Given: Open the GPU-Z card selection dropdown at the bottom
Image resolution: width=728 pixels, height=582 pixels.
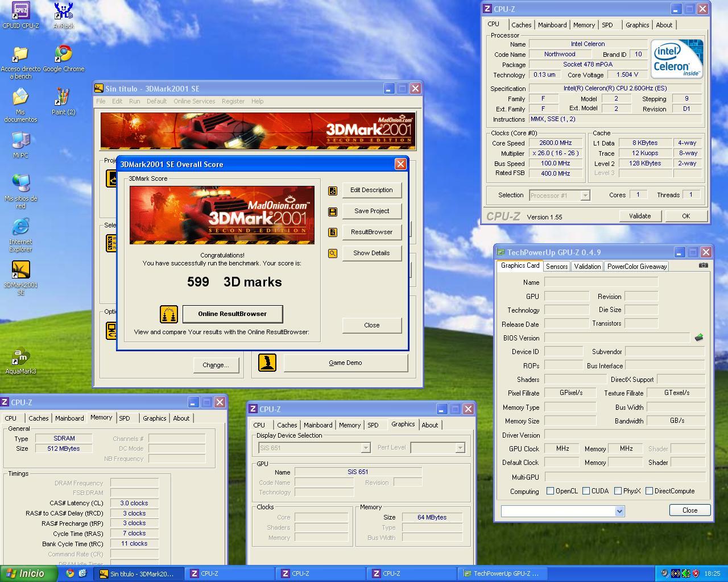Looking at the screenshot, I should click(x=562, y=511).
